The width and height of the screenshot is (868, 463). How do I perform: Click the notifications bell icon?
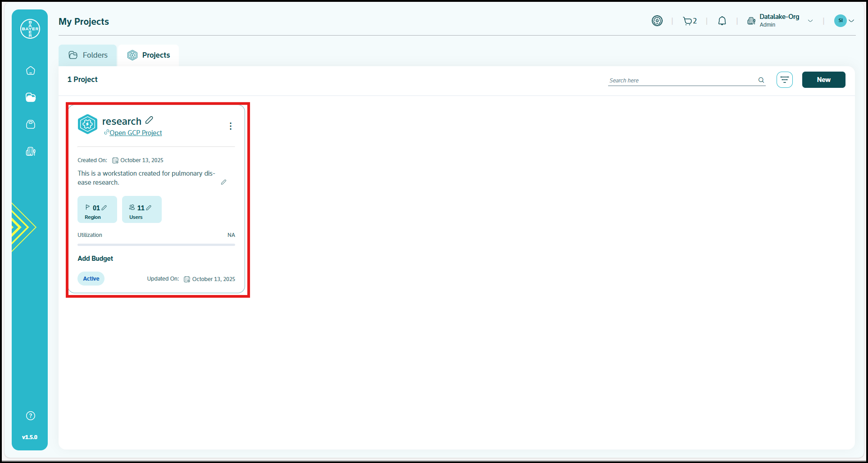tap(722, 21)
